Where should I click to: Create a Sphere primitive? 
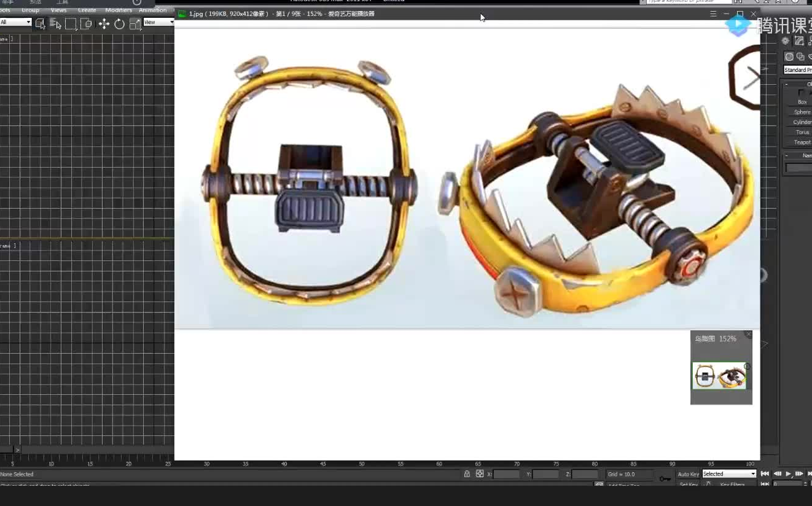802,112
